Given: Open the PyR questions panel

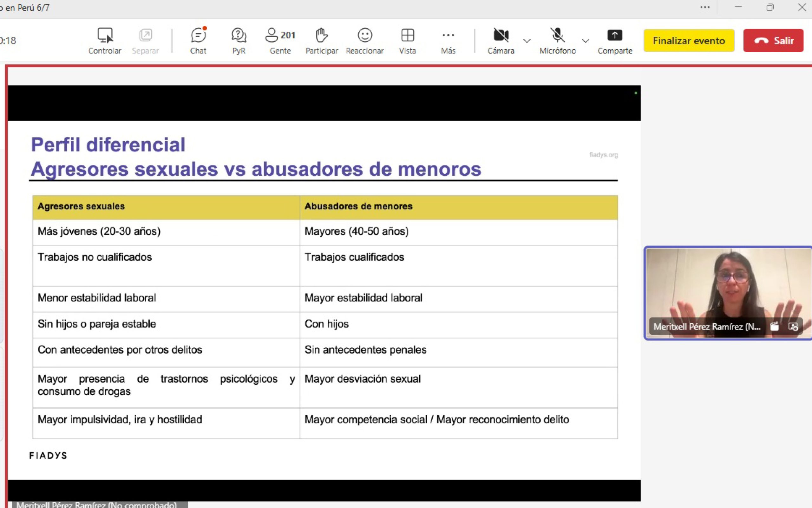Looking at the screenshot, I should point(239,41).
